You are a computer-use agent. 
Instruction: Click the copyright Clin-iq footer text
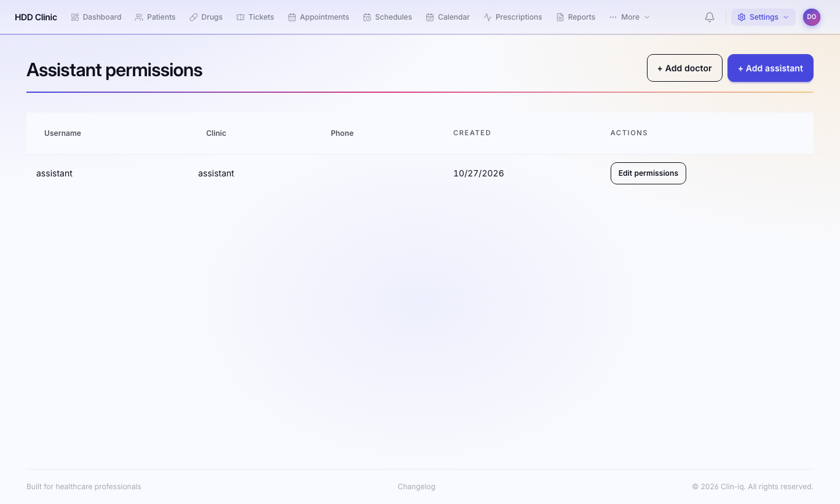tap(753, 487)
